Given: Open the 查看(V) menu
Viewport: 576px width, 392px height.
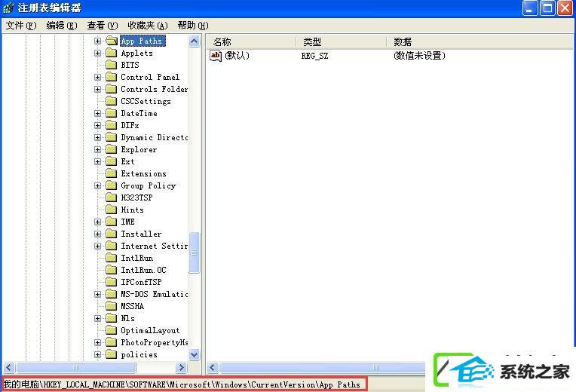Looking at the screenshot, I should click(x=103, y=26).
